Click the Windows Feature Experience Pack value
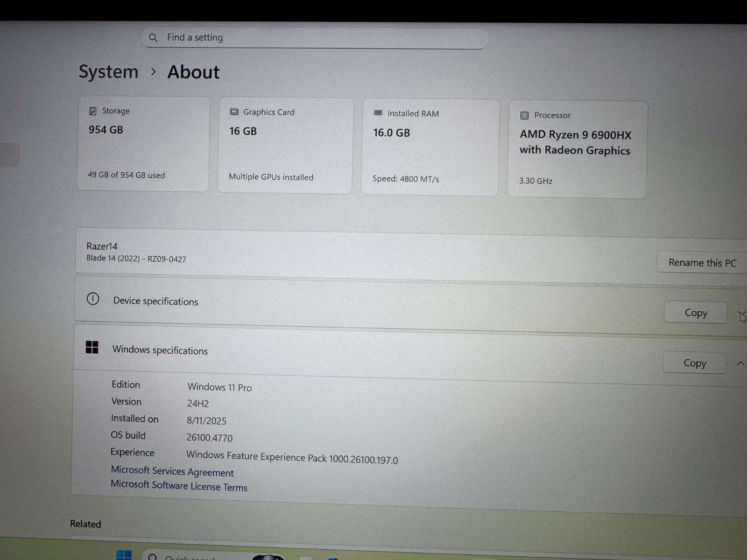This screenshot has width=747, height=560. tap(292, 457)
